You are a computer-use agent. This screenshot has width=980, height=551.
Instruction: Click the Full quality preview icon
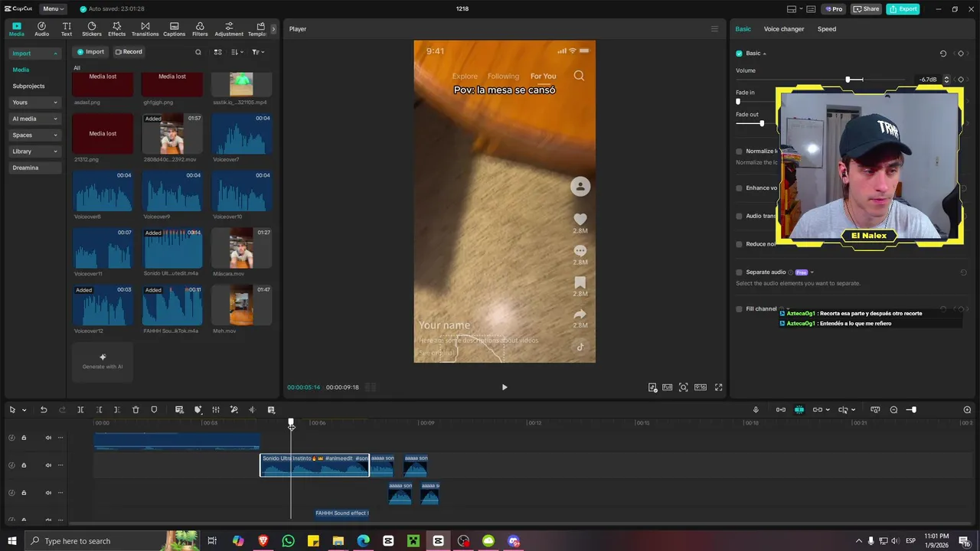pyautogui.click(x=668, y=387)
